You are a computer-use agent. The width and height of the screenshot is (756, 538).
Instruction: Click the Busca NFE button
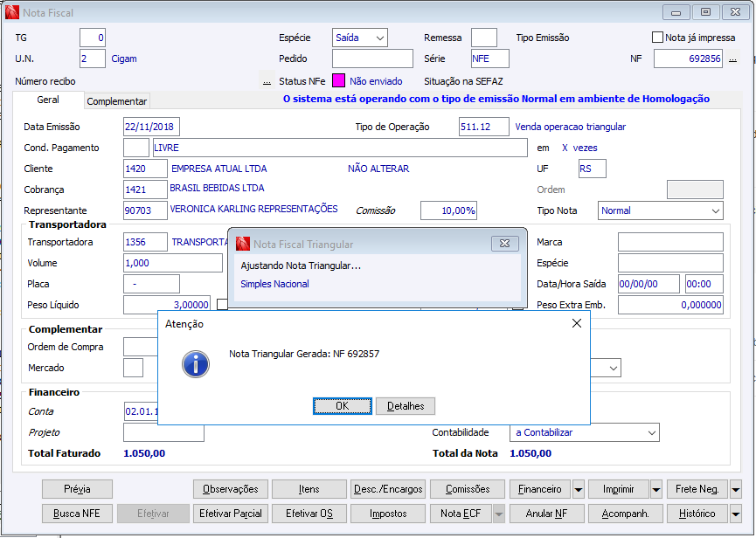tap(77, 514)
